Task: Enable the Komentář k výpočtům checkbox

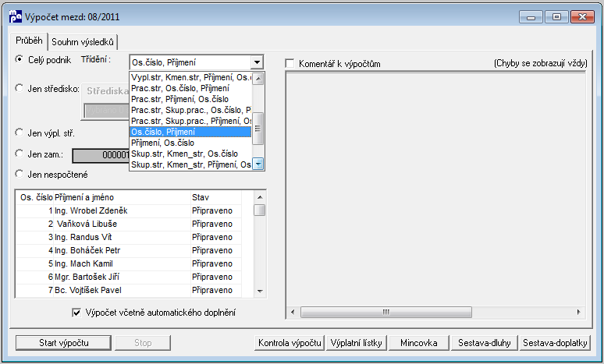Action: click(290, 63)
